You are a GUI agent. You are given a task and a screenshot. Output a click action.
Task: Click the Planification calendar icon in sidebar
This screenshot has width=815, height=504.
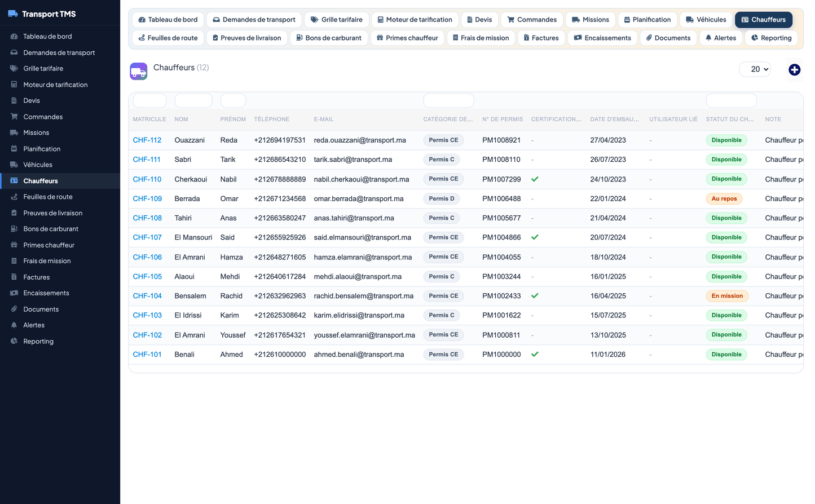point(14,149)
